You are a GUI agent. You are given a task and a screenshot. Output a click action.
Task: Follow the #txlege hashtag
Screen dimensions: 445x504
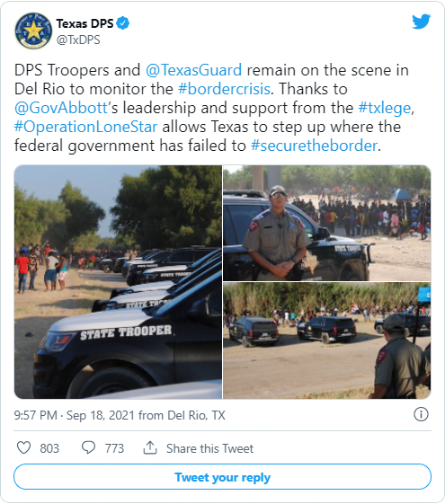pos(385,108)
